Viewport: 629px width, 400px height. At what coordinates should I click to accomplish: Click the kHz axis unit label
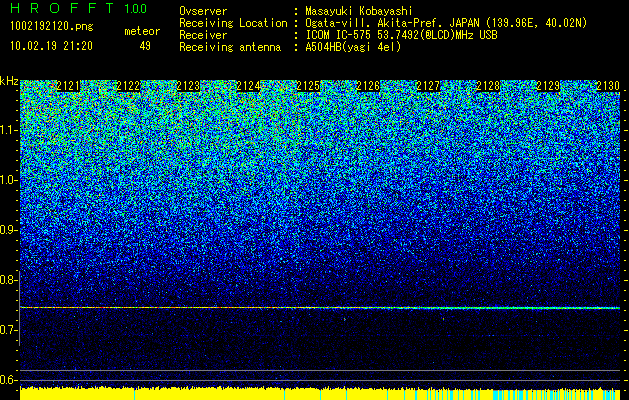(x=9, y=82)
